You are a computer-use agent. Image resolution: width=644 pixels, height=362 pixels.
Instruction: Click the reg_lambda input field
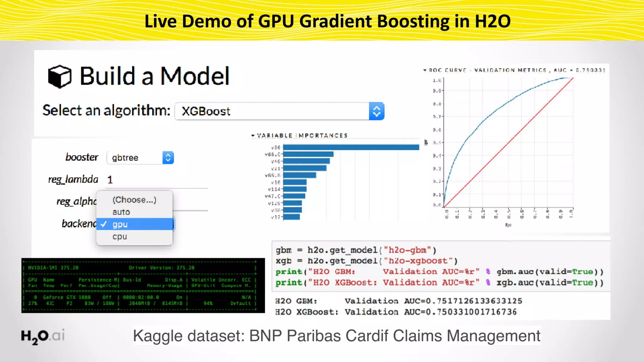157,180
